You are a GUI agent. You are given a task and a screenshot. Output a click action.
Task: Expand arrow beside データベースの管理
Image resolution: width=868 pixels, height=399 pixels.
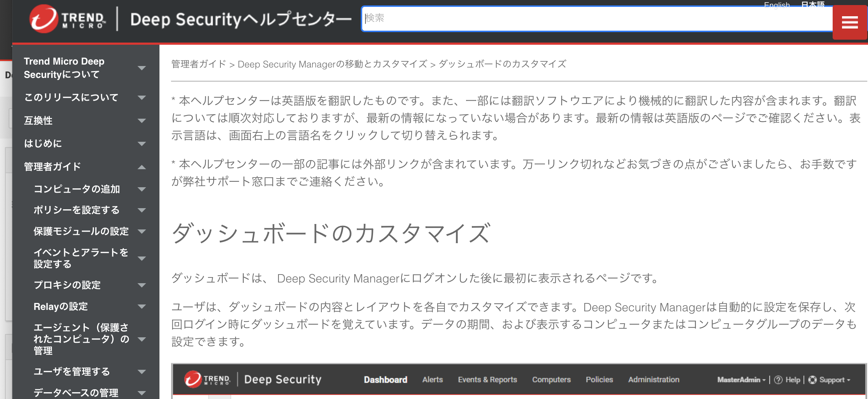click(142, 393)
